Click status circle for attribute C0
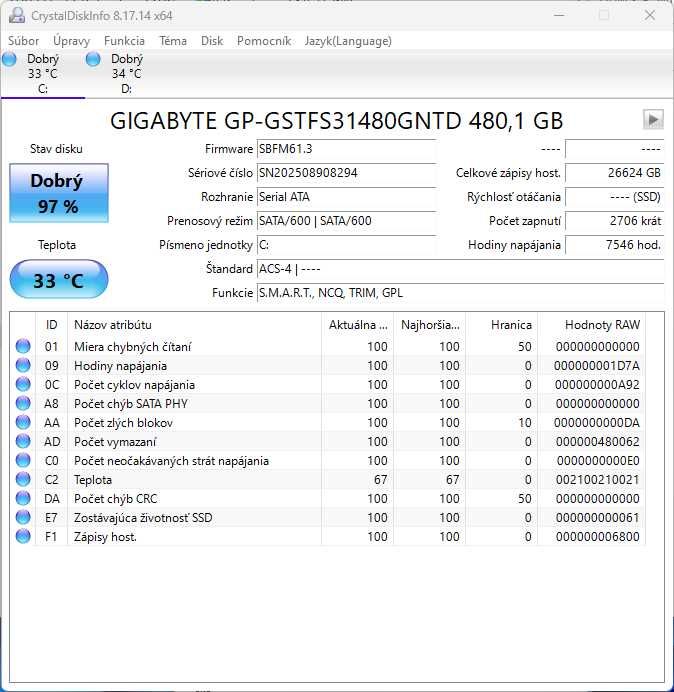Image resolution: width=674 pixels, height=692 pixels. coord(23,460)
